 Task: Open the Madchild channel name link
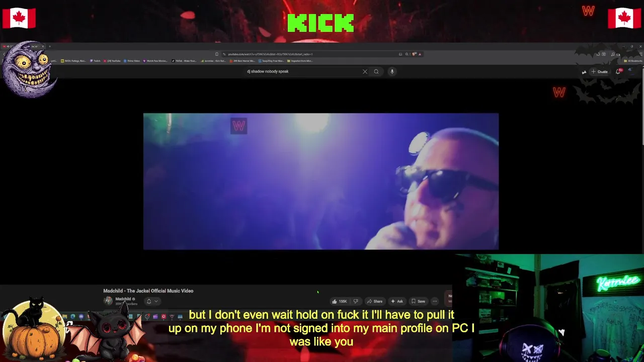[123, 299]
